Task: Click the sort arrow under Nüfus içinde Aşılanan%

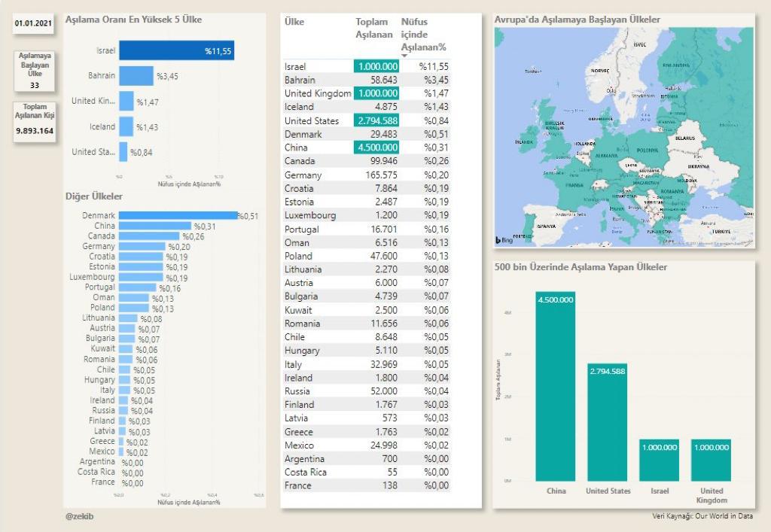Action: pos(405,56)
